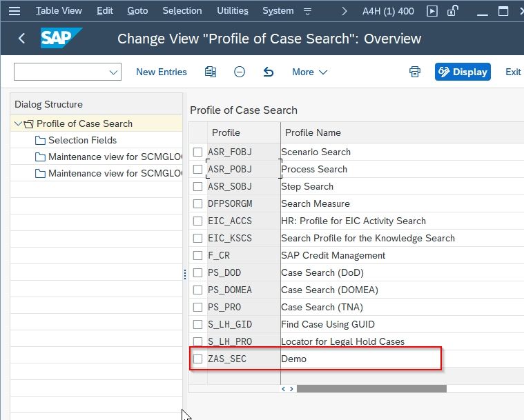Viewport: 524px width, 420px height.
Task: Click the right chevron beside A4H (1) 400
Action: tap(345, 11)
